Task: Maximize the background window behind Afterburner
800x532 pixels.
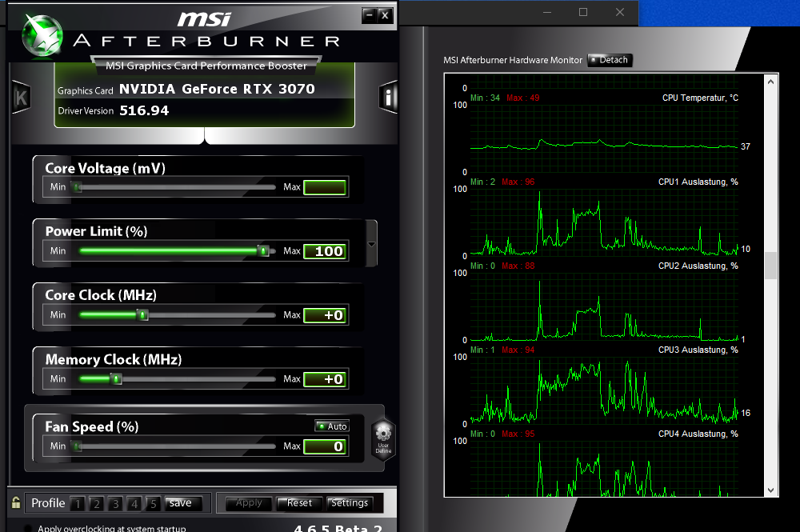Action: coord(583,12)
